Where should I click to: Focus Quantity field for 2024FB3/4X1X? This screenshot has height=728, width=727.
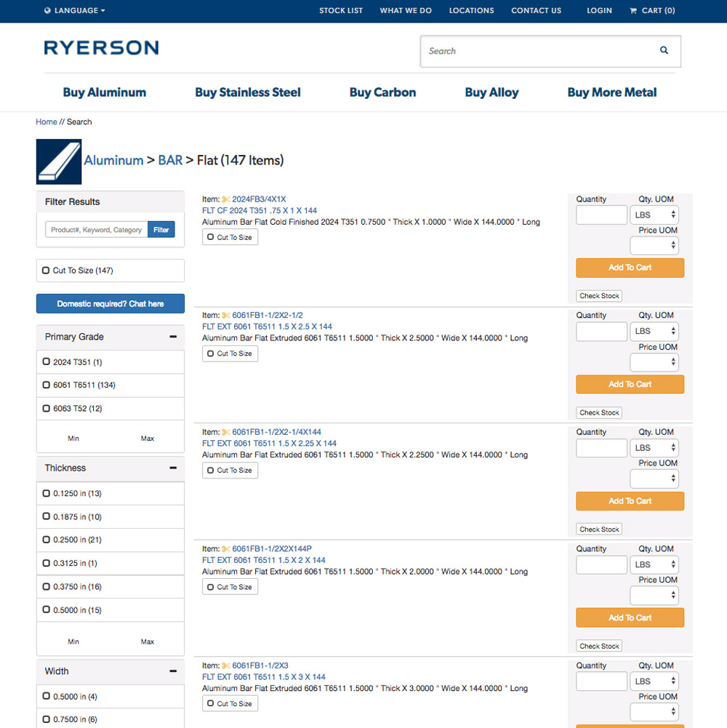601,215
